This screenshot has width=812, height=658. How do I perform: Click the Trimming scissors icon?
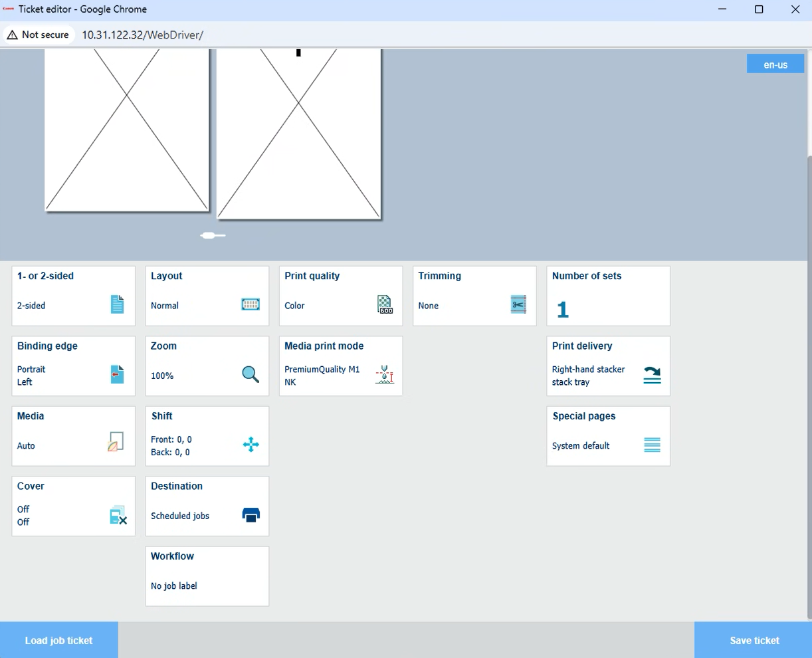(x=518, y=304)
